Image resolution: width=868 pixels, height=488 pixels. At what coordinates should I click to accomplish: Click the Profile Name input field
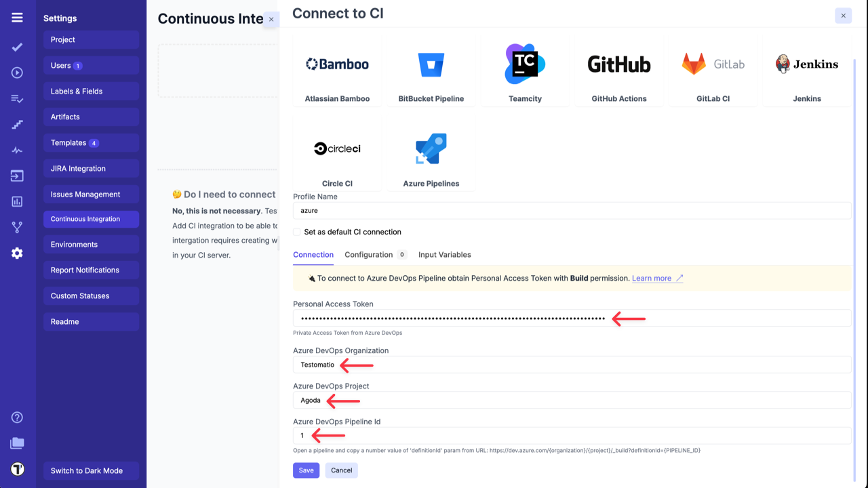[x=572, y=211]
